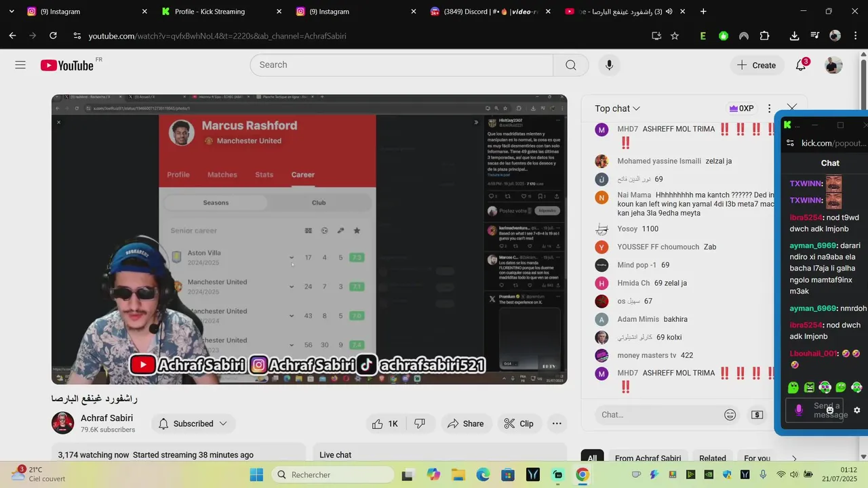Open Chrome downloads icon
The height and width of the screenshot is (488, 868).
pyautogui.click(x=794, y=36)
